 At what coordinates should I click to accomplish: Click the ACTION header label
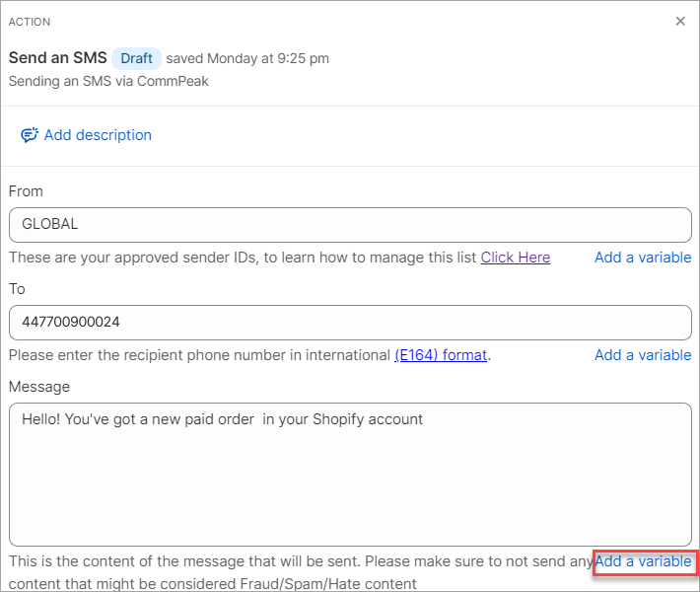(x=30, y=22)
